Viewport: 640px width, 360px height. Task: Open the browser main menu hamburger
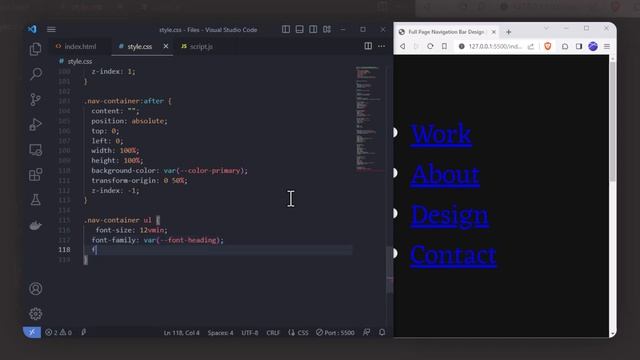[607, 47]
